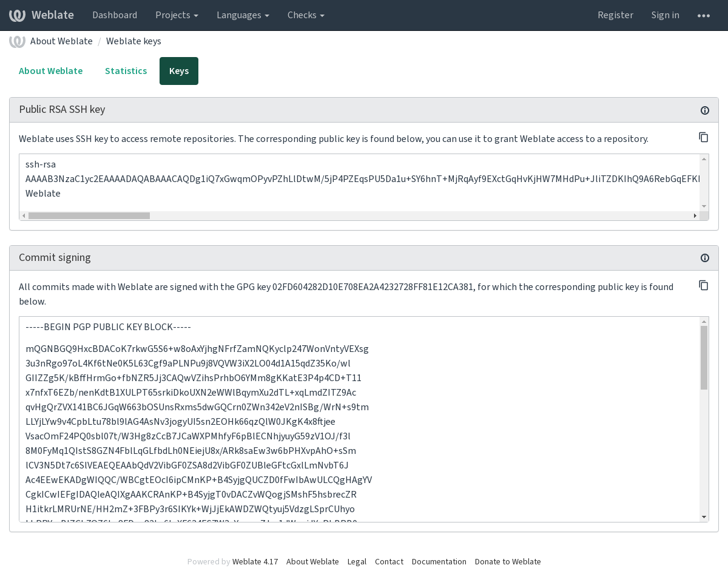Open the three-dots more menu
The image size is (728, 585).
point(704,15)
